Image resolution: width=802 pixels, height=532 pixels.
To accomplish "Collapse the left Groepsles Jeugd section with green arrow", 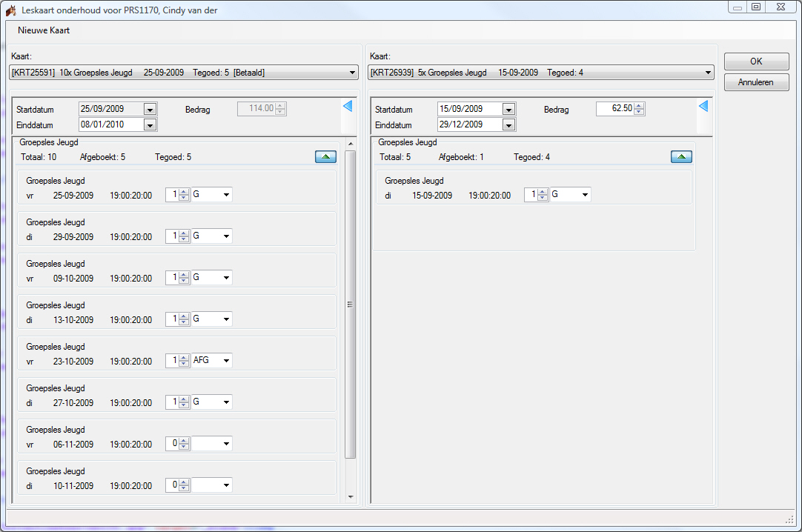I will point(326,156).
